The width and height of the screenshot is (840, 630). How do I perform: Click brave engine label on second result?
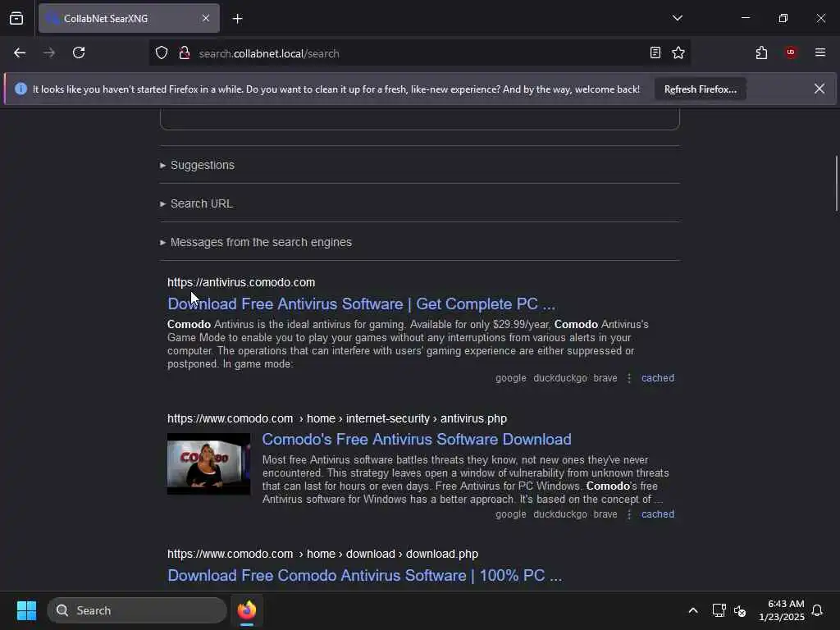605,514
